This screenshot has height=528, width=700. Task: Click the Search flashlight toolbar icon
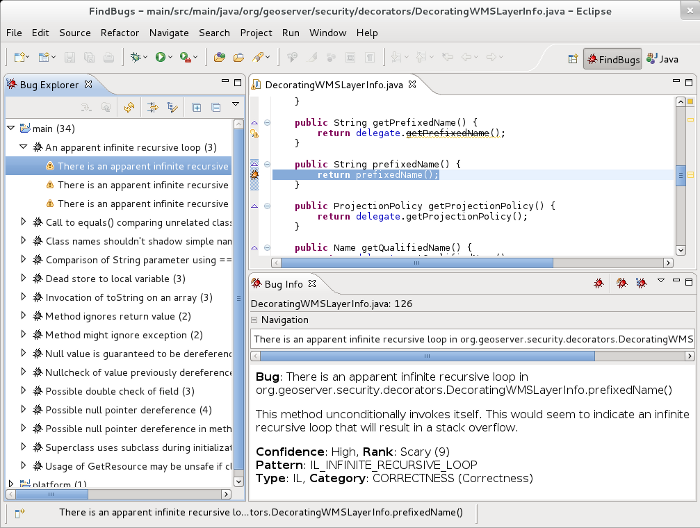[x=258, y=57]
